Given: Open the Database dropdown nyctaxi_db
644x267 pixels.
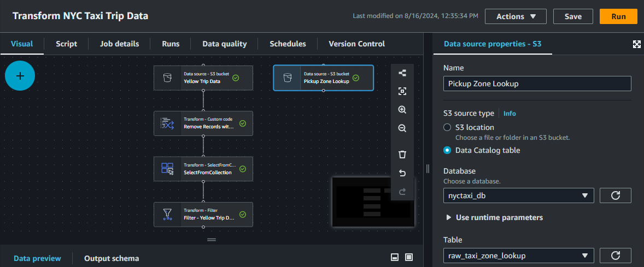Looking at the screenshot, I should [x=519, y=195].
